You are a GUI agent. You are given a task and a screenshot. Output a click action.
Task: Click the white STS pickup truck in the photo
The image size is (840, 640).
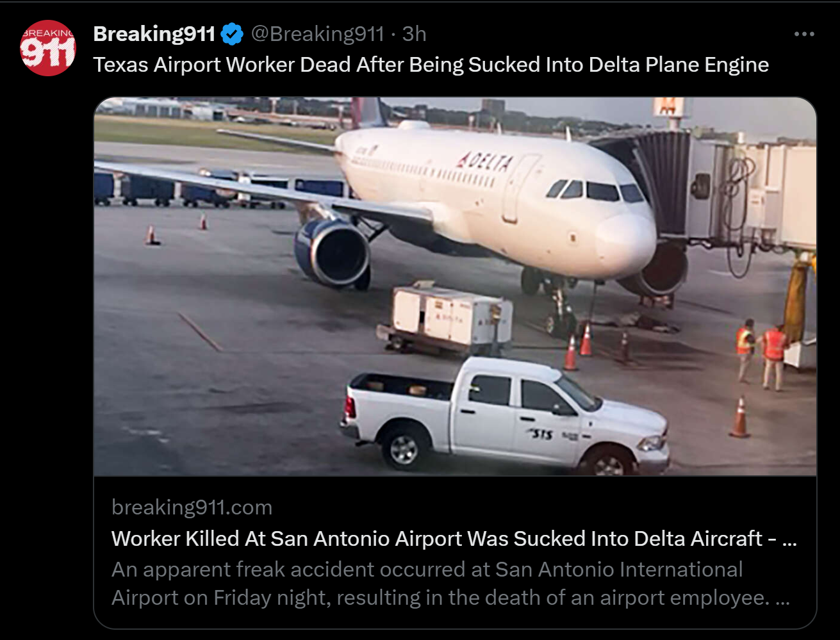[505, 416]
